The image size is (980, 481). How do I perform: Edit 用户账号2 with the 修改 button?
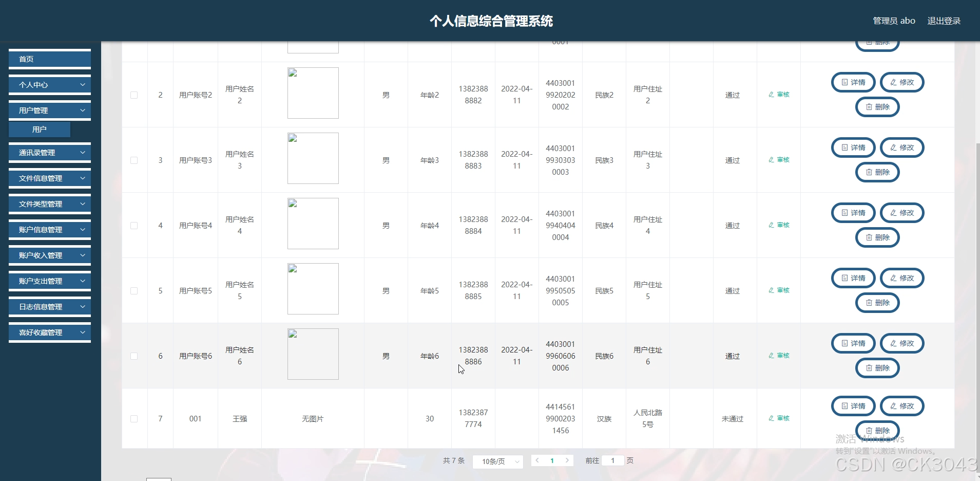pos(902,82)
